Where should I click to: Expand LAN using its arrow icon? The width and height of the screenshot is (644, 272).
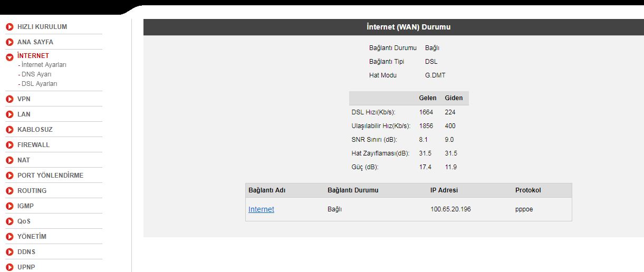pyautogui.click(x=9, y=114)
